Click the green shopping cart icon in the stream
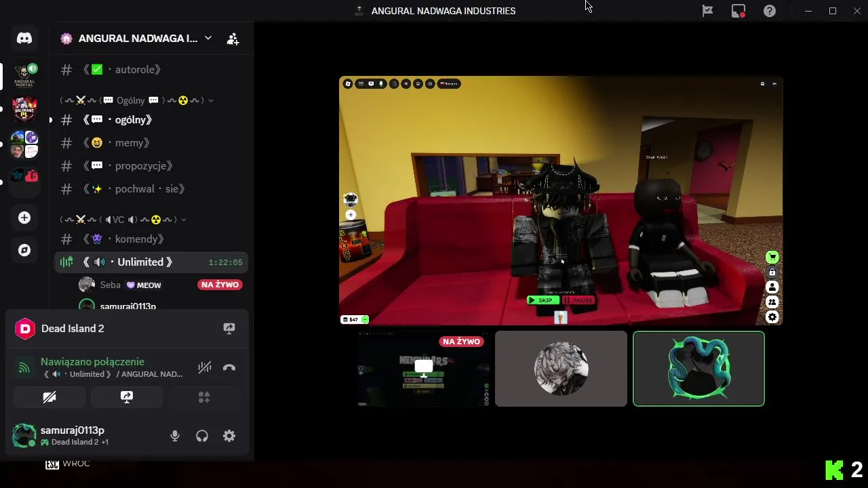This screenshot has width=868, height=488. point(772,258)
